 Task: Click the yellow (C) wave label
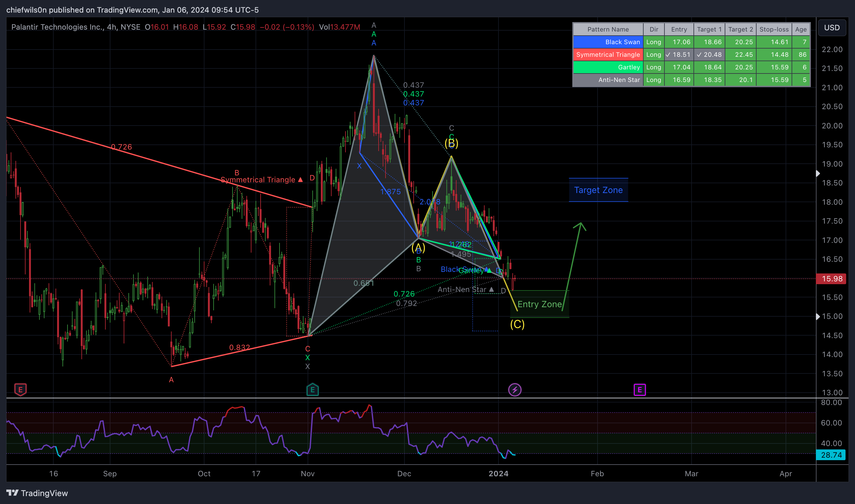click(517, 324)
